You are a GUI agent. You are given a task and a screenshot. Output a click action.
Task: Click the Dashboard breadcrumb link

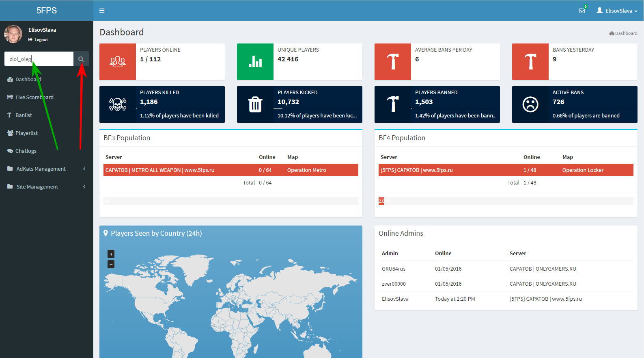pyautogui.click(x=623, y=33)
